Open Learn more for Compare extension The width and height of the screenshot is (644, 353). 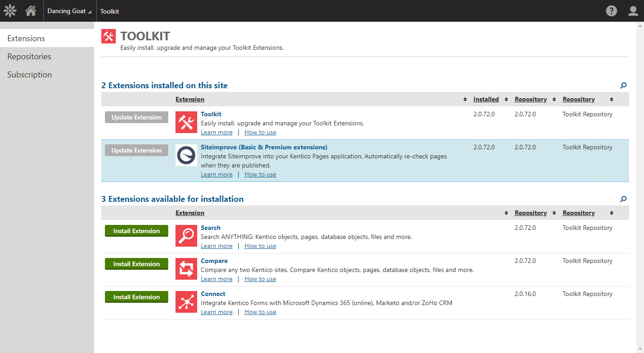217,279
